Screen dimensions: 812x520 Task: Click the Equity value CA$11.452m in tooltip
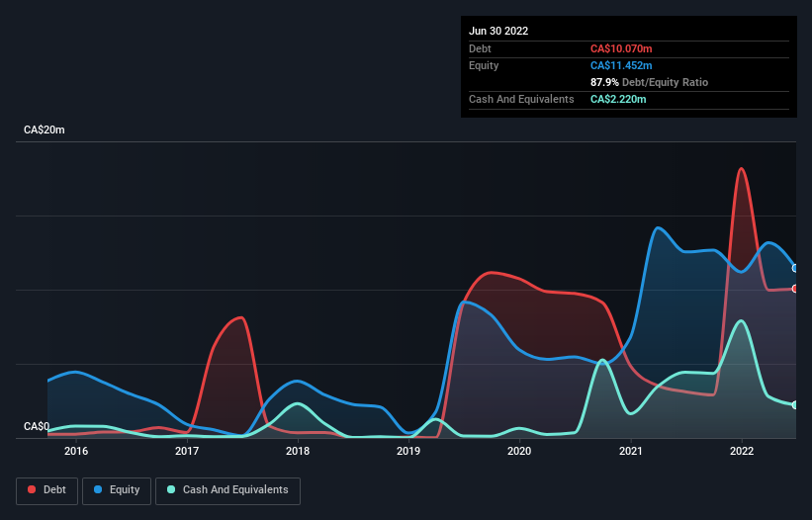coord(621,65)
